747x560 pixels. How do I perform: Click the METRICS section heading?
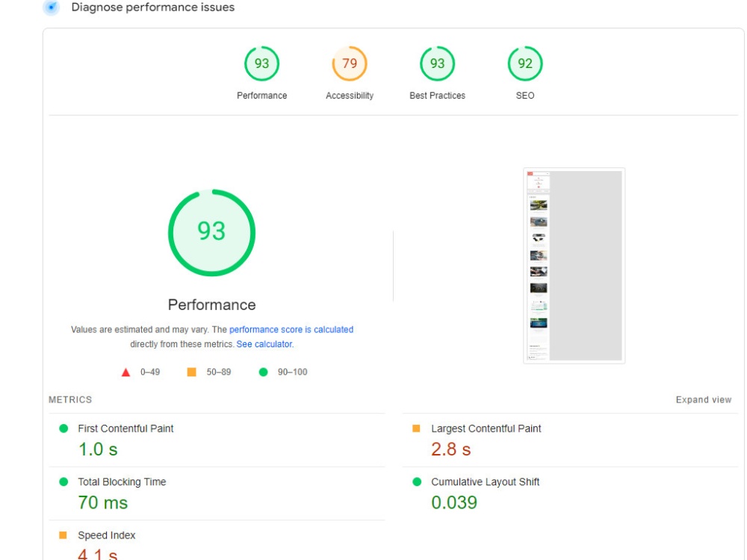pyautogui.click(x=70, y=399)
